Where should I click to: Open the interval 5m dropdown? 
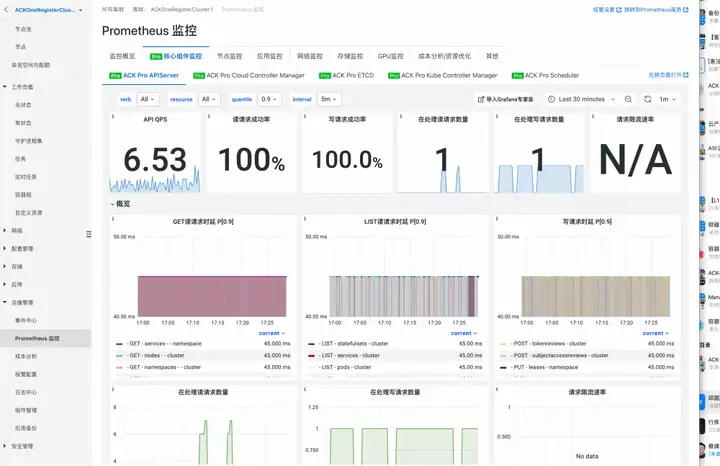[329, 99]
